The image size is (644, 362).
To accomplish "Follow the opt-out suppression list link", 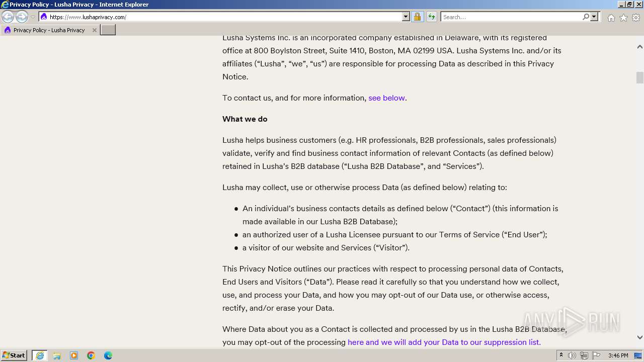I will coord(444,342).
